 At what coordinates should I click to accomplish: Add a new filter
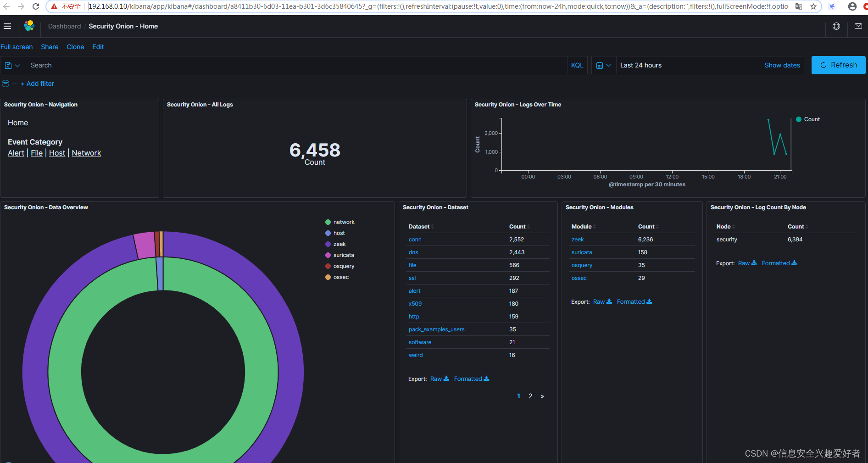pos(37,84)
